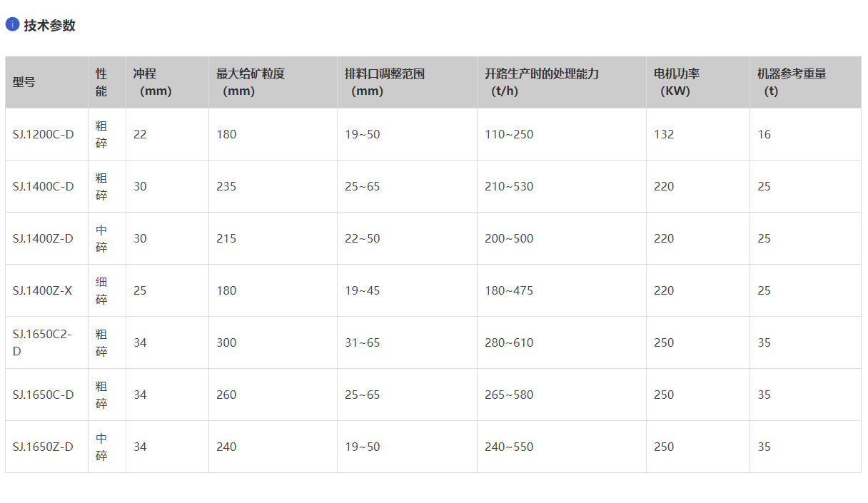This screenshot has width=868, height=503.
Task: Click the 132 motor power value
Action: coord(664,134)
